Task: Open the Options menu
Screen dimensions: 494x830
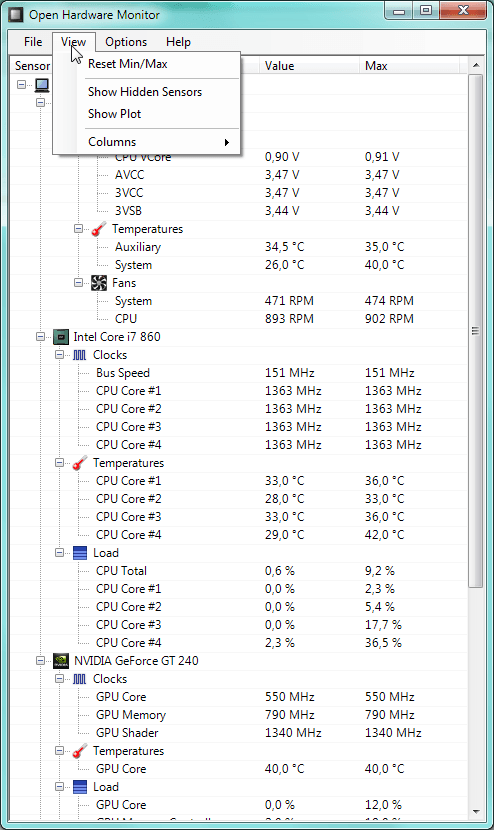Action: pos(126,42)
